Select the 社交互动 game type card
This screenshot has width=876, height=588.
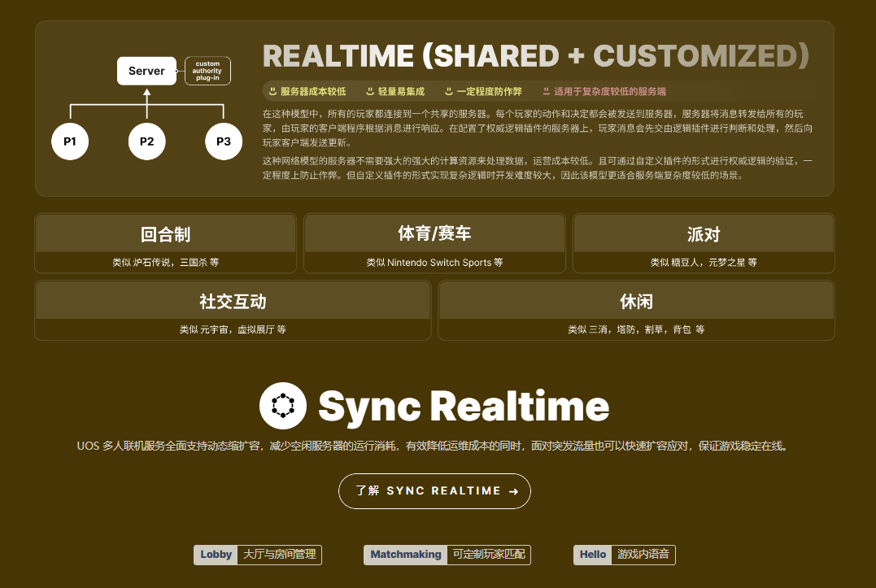tap(233, 311)
